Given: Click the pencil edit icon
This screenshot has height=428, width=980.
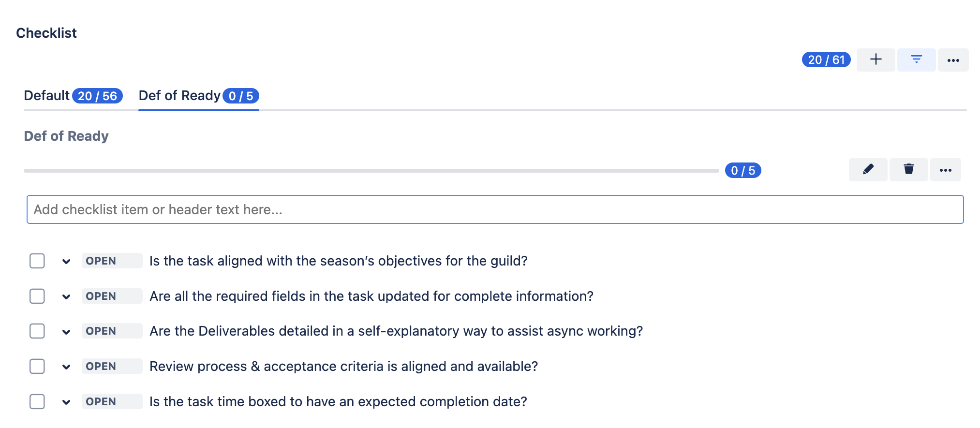Looking at the screenshot, I should pyautogui.click(x=868, y=169).
